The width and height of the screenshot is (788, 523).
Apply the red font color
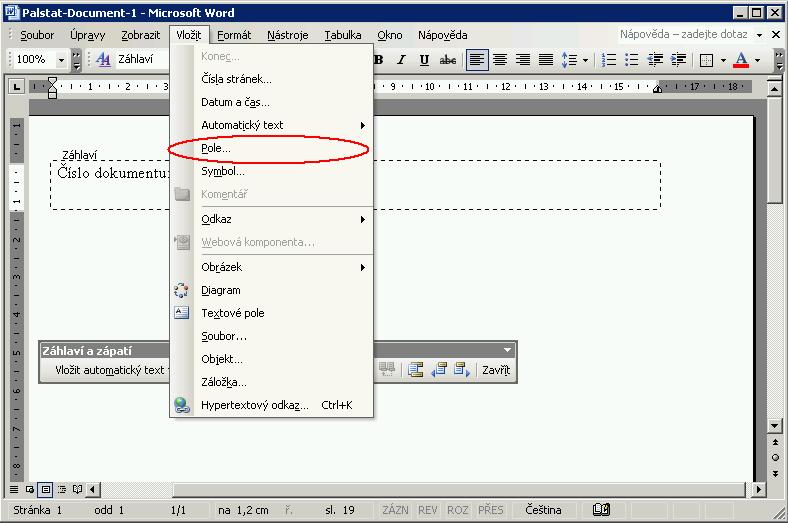[x=741, y=60]
